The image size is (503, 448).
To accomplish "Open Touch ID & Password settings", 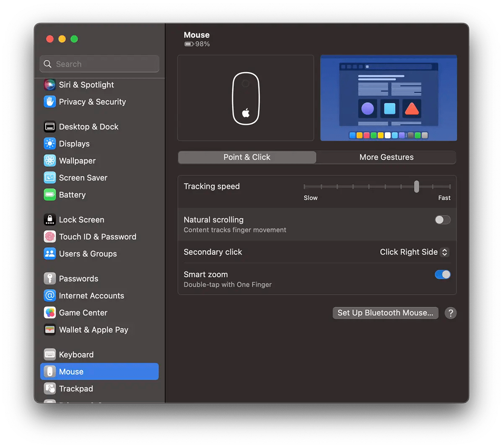I will 97,237.
